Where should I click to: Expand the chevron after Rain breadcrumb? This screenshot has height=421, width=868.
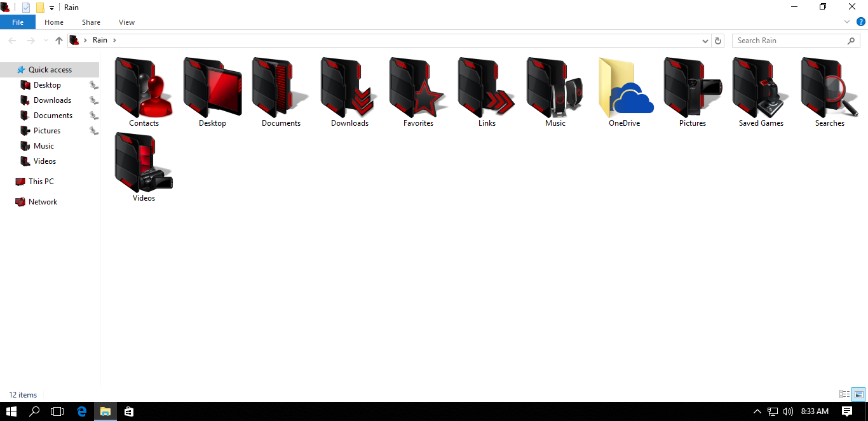pos(114,40)
